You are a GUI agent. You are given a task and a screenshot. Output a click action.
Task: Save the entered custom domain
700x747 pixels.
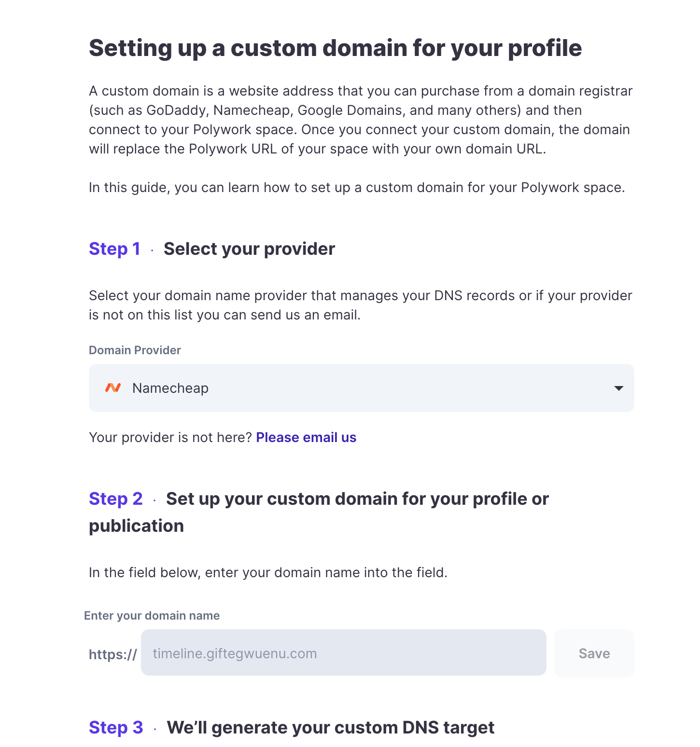(594, 653)
